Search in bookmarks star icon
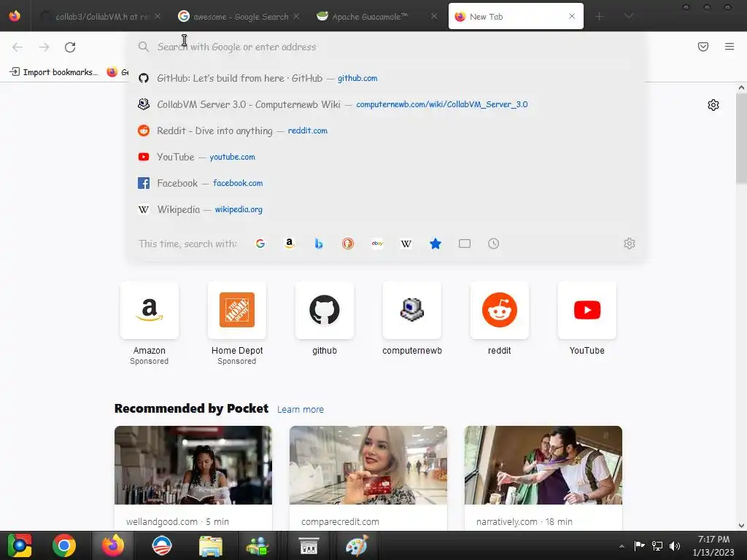 point(436,244)
